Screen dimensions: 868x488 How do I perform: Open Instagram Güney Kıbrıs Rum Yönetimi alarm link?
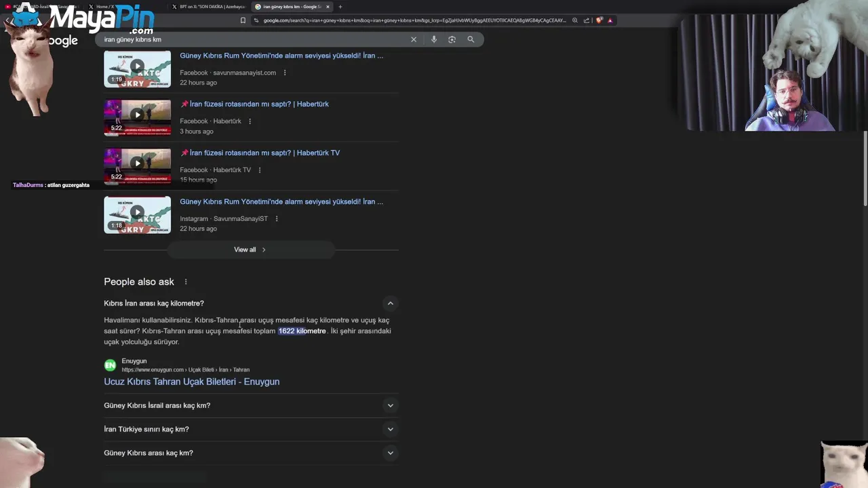pos(281,202)
